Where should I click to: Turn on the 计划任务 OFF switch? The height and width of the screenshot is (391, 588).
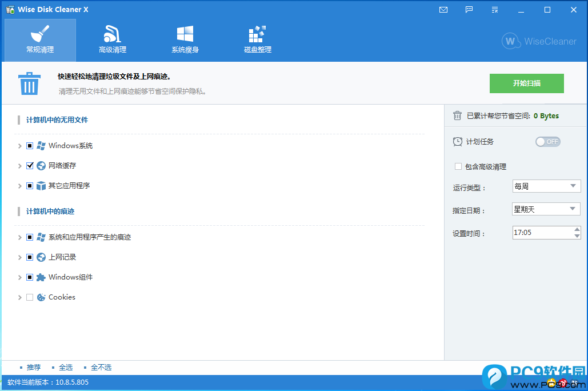(x=548, y=142)
